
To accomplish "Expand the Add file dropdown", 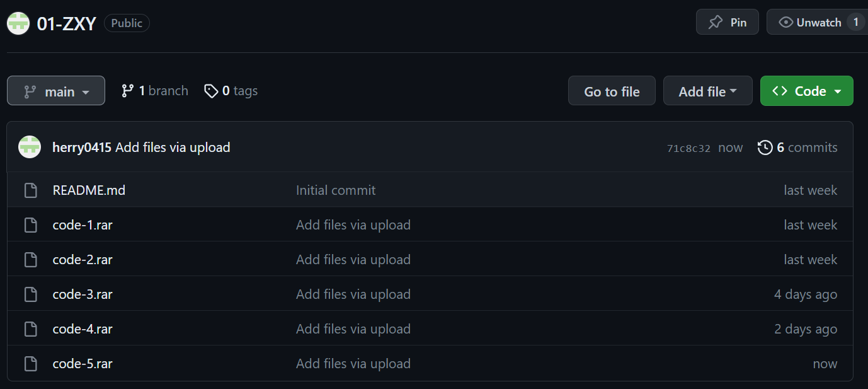I will (707, 91).
